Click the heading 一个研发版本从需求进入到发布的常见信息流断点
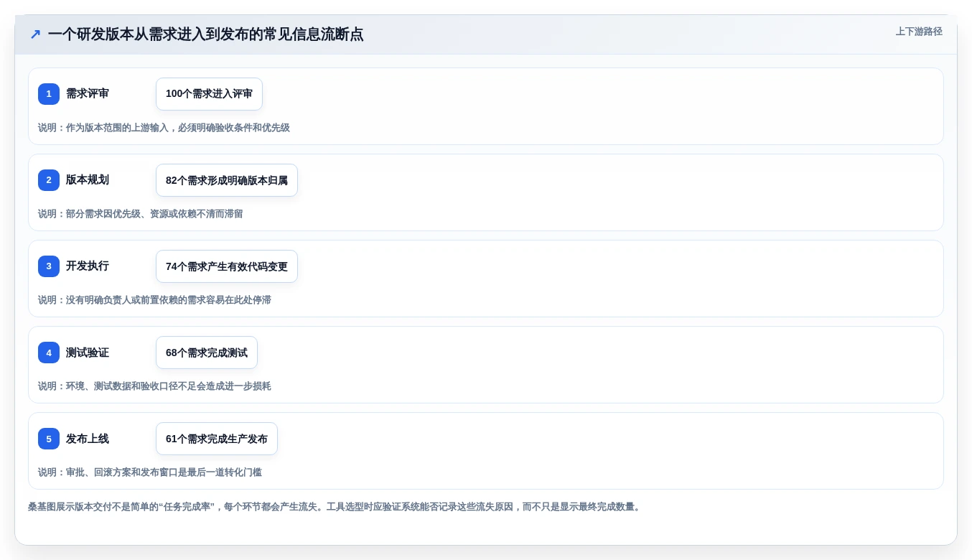The width and height of the screenshot is (972, 560). (x=206, y=34)
